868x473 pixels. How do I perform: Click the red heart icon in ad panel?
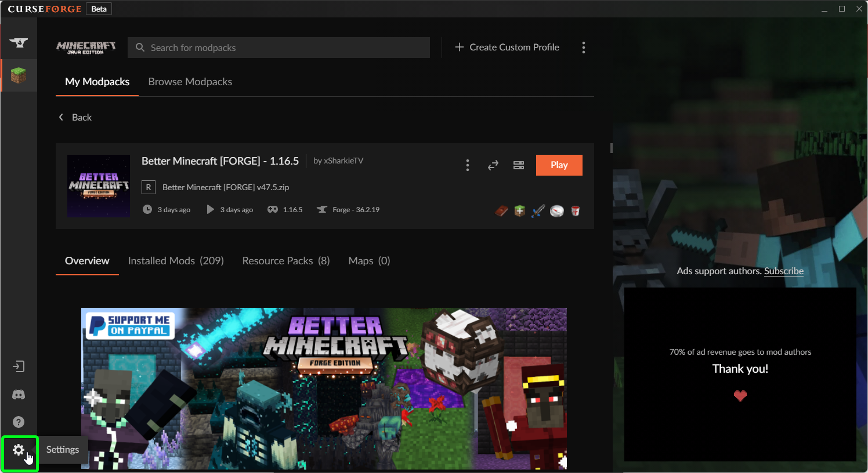coord(740,395)
